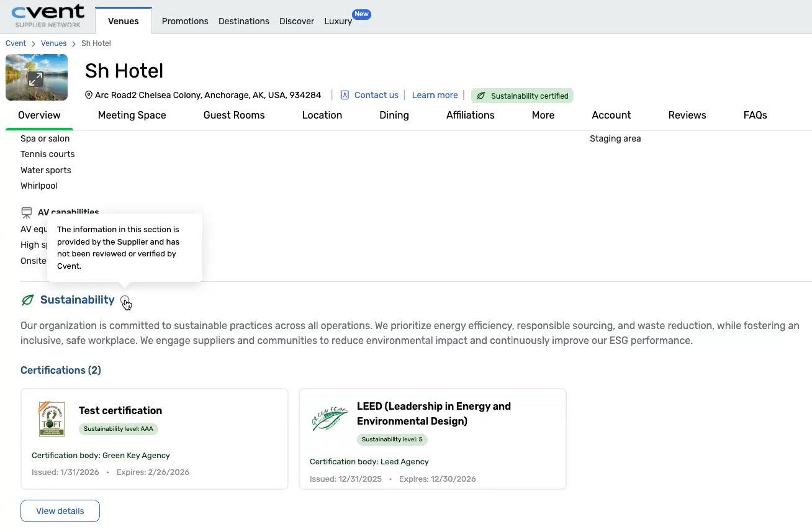
Task: Expand the More navigation menu
Action: tap(543, 115)
